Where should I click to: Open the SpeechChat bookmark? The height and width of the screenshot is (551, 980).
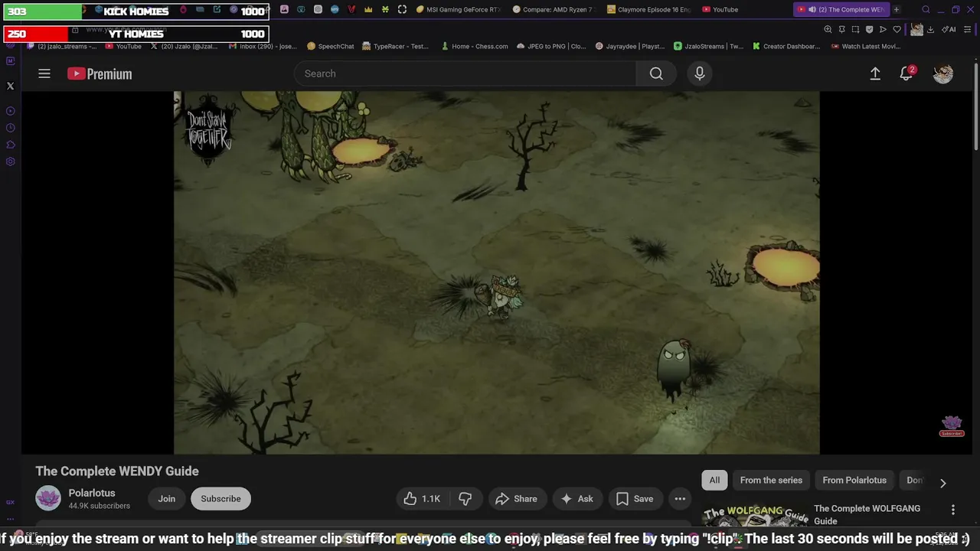(x=331, y=46)
